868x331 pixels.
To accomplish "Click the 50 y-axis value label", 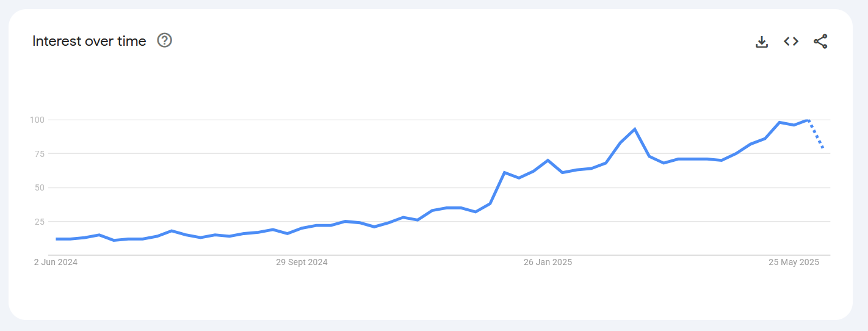I will pyautogui.click(x=39, y=187).
